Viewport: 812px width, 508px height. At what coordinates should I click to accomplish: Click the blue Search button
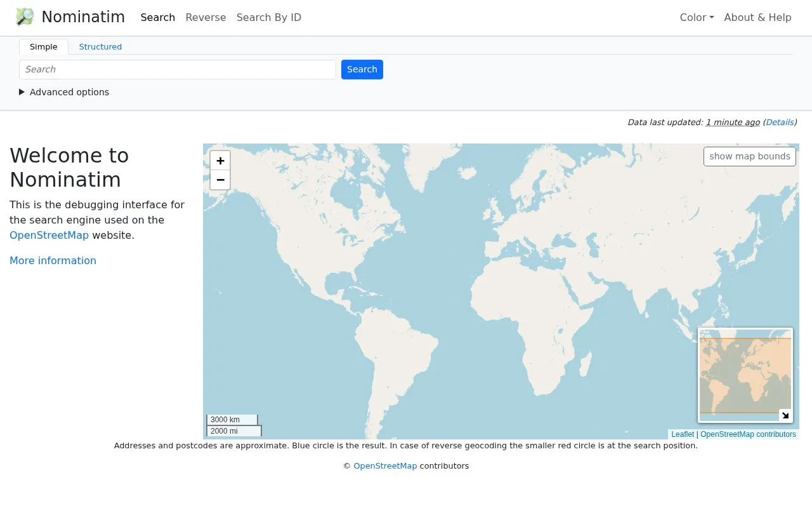362,70
